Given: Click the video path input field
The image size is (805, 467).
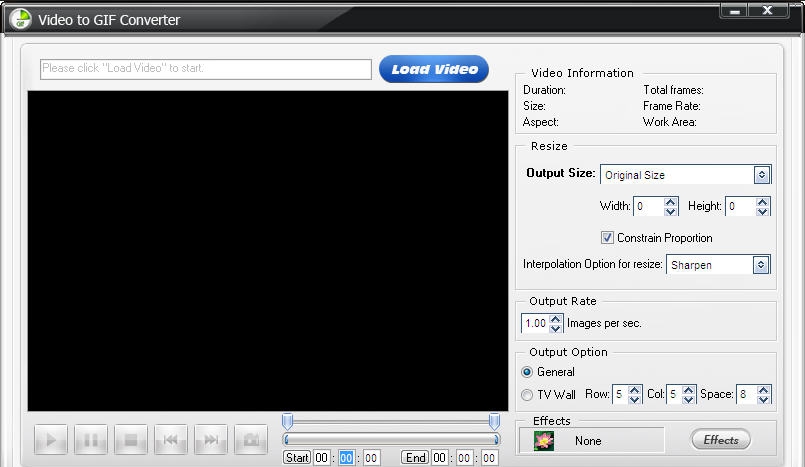Looking at the screenshot, I should point(206,69).
